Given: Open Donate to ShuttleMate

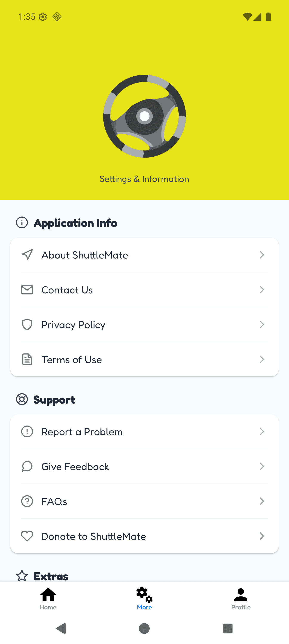Looking at the screenshot, I should point(144,536).
